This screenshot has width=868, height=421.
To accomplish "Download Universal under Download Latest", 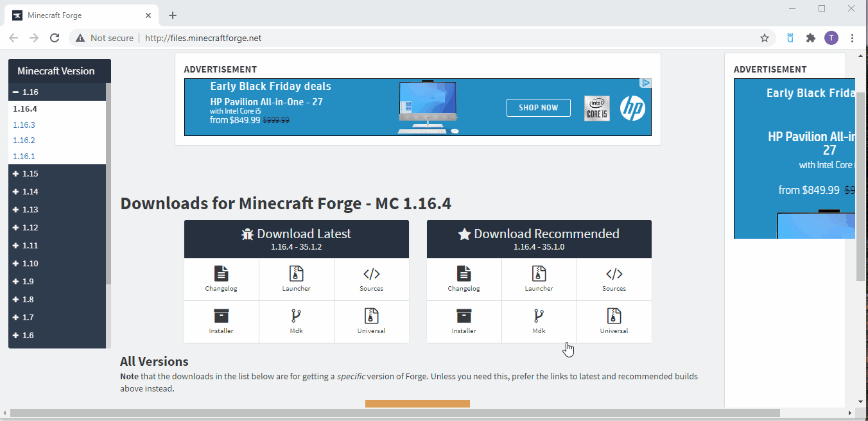I will pyautogui.click(x=371, y=322).
